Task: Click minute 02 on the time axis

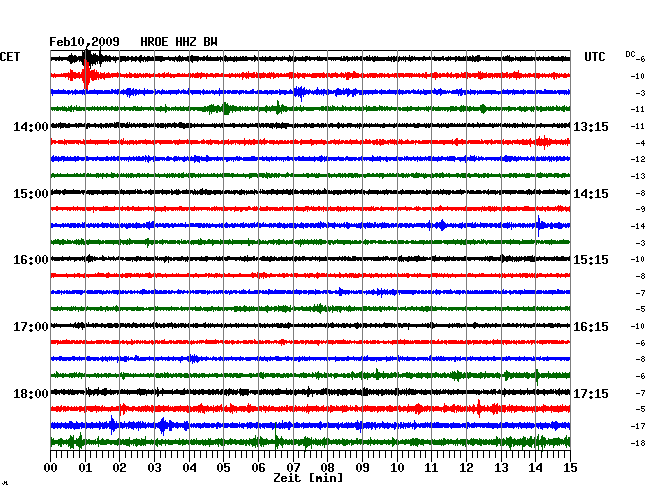Action: (x=119, y=468)
